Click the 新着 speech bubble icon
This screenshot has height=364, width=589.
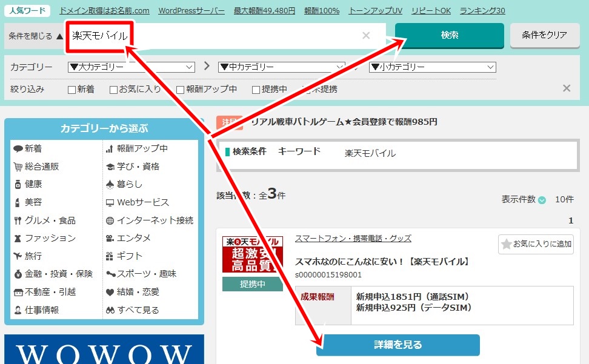pyautogui.click(x=18, y=148)
